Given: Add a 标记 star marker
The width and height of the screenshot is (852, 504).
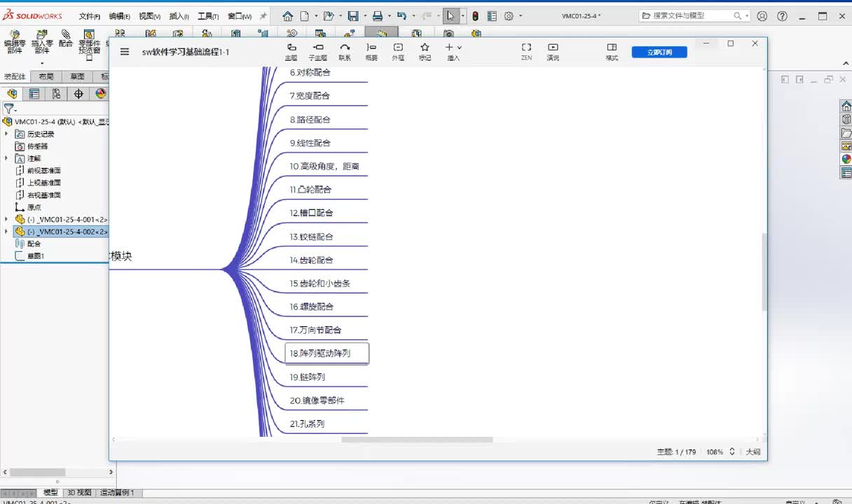Looking at the screenshot, I should 425,48.
